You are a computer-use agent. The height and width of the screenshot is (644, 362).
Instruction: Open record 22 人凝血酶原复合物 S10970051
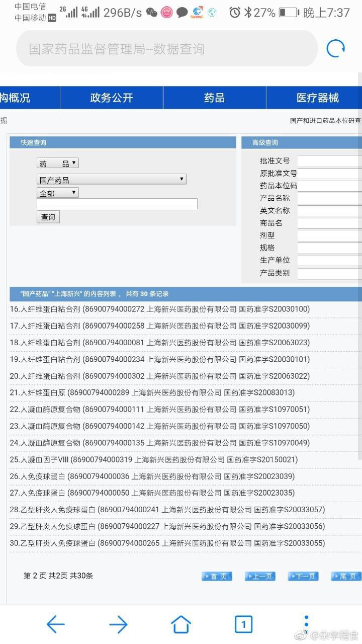click(x=160, y=410)
